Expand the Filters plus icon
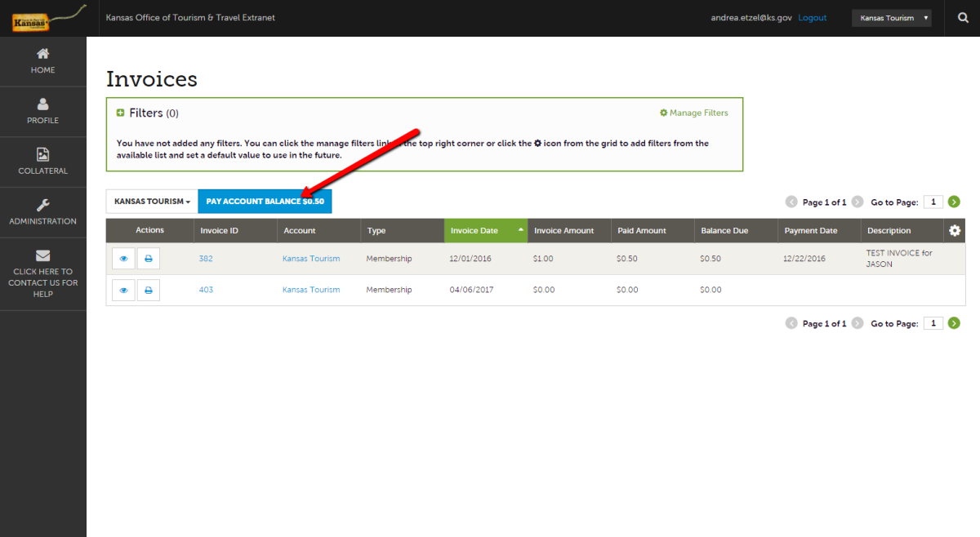The width and height of the screenshot is (980, 537). (121, 113)
